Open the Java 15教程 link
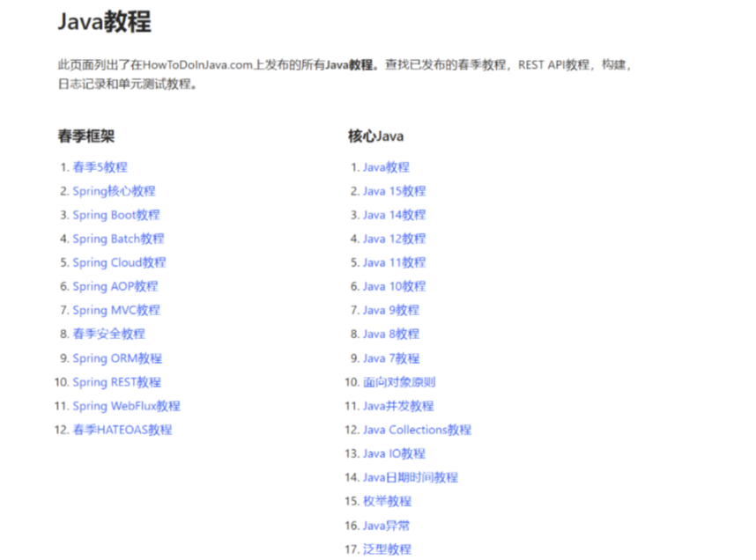 (395, 191)
